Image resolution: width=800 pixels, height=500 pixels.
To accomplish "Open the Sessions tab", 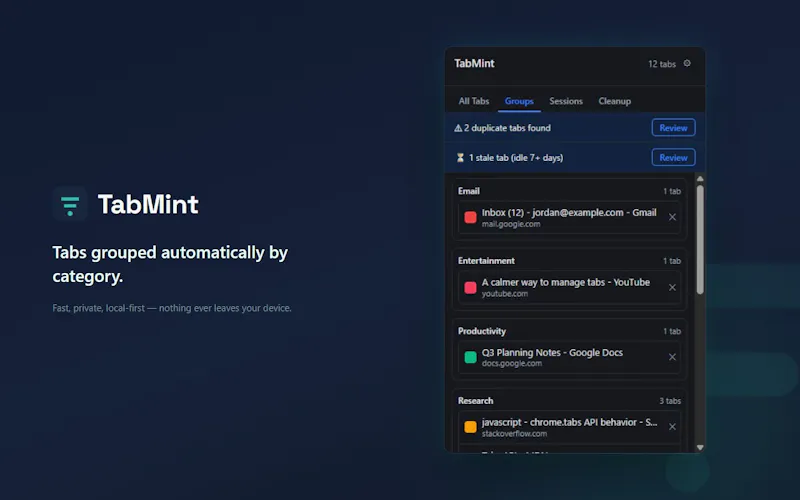I will click(x=566, y=101).
